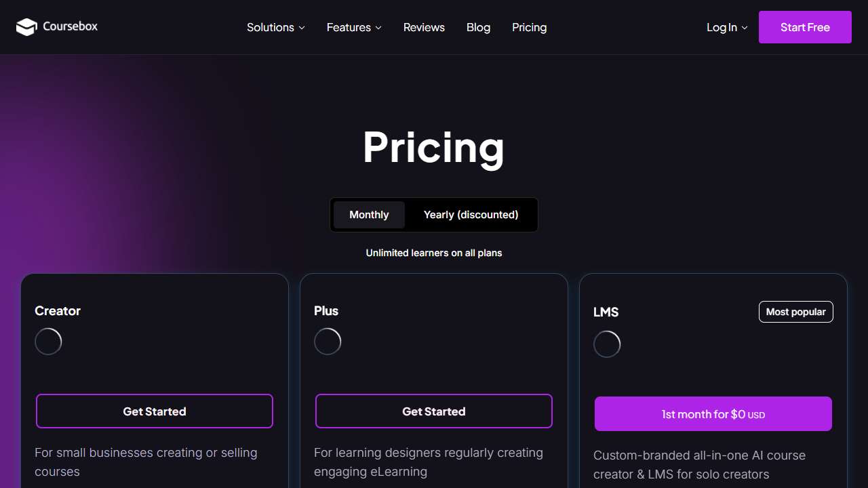Select Monthly billing
The image size is (868, 488).
point(369,214)
